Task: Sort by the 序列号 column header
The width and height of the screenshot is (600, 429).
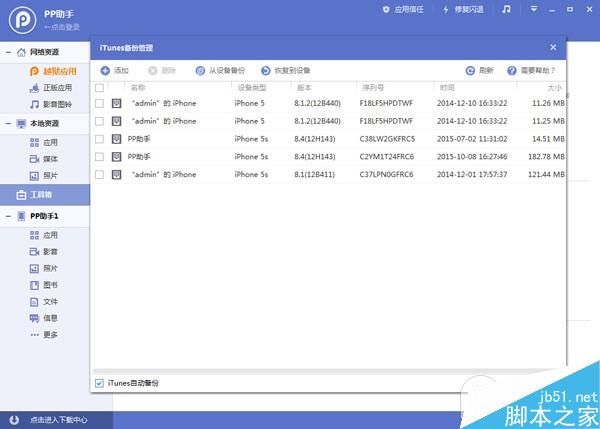Action: click(373, 88)
